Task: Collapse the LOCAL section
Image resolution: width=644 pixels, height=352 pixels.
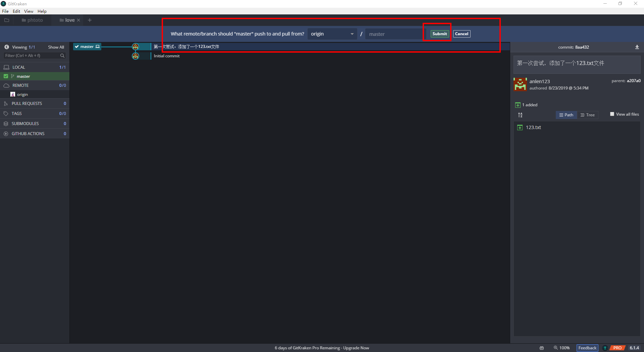Action: (19, 67)
